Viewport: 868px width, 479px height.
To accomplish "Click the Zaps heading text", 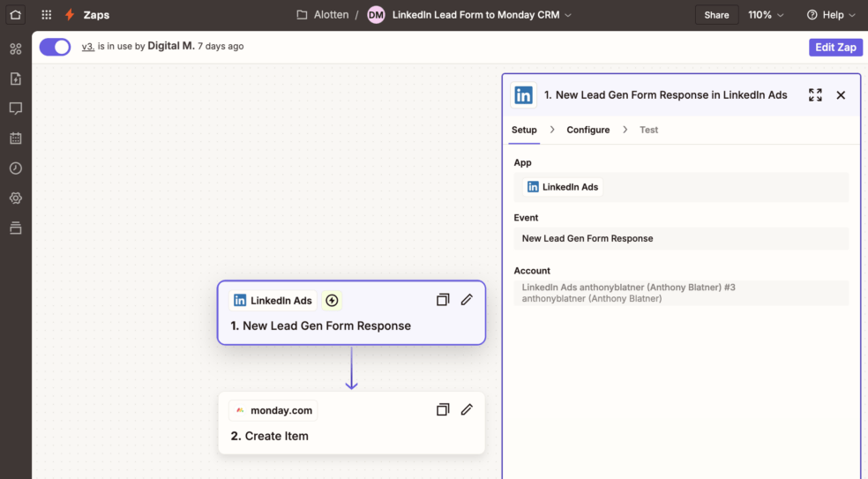I will 96,15.
